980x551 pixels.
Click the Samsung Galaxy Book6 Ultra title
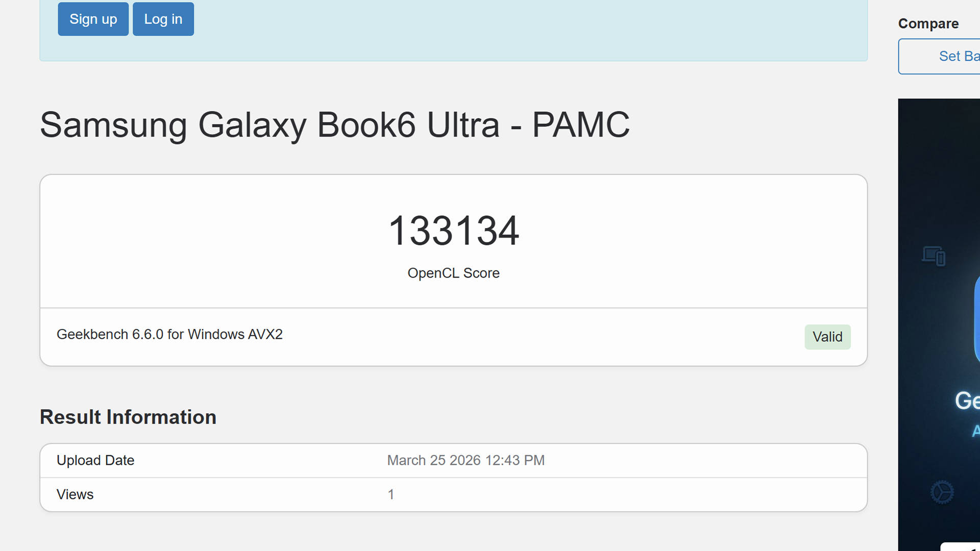tap(335, 124)
